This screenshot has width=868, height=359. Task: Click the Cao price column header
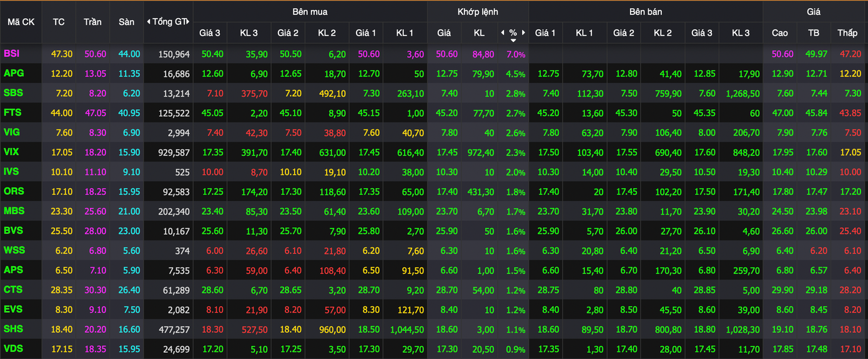[x=780, y=32]
